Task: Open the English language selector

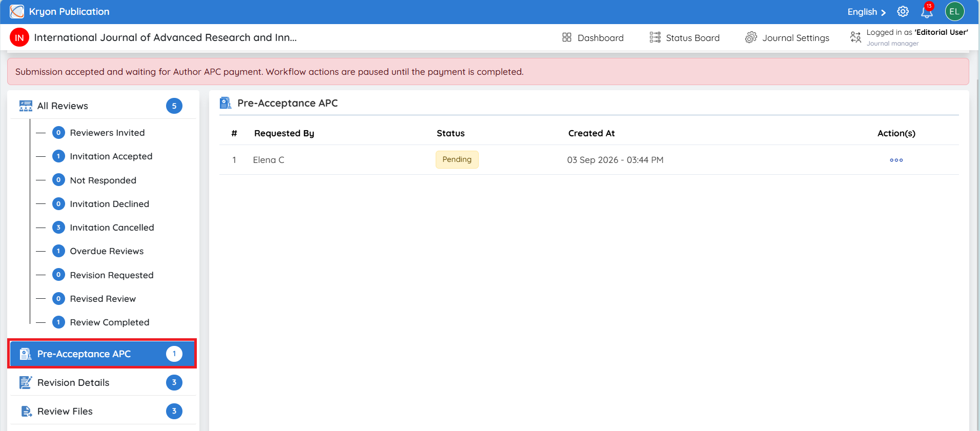Action: pos(866,12)
